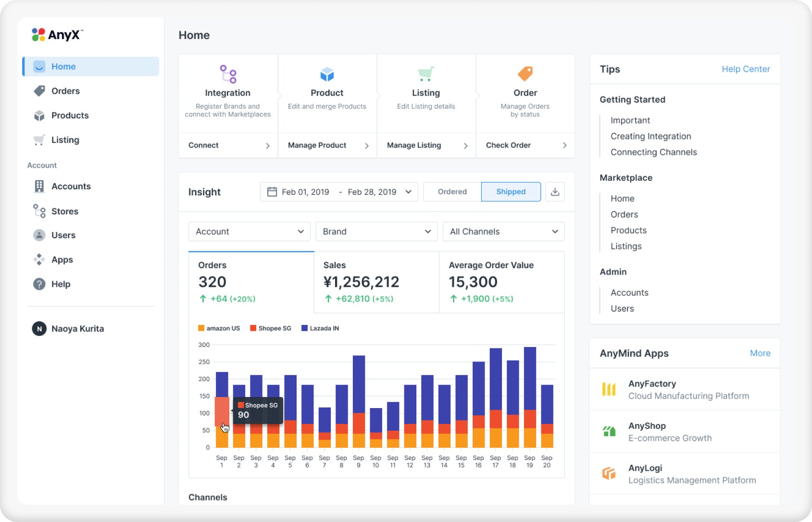Image resolution: width=812 pixels, height=522 pixels.
Task: Select the Shipped toggle button
Action: coord(511,192)
